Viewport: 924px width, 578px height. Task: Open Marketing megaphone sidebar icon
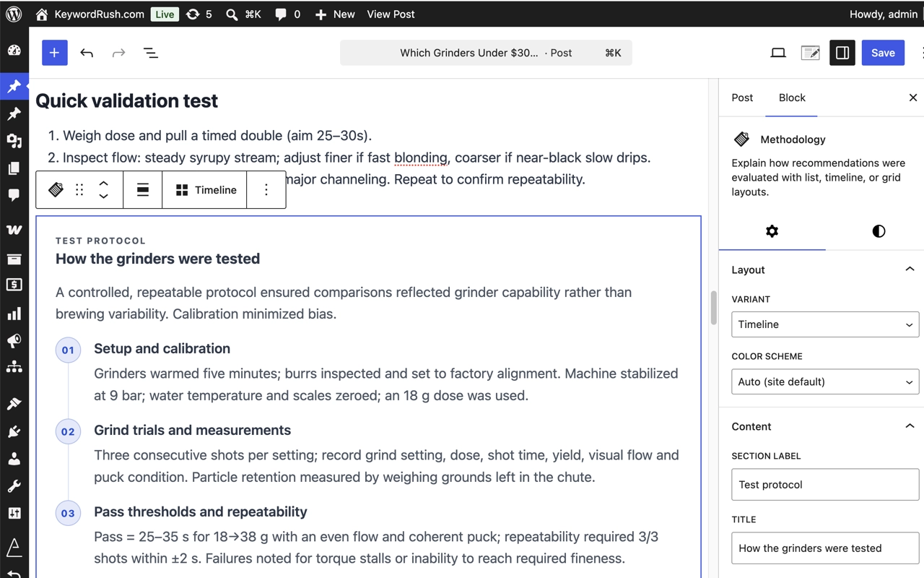click(14, 340)
